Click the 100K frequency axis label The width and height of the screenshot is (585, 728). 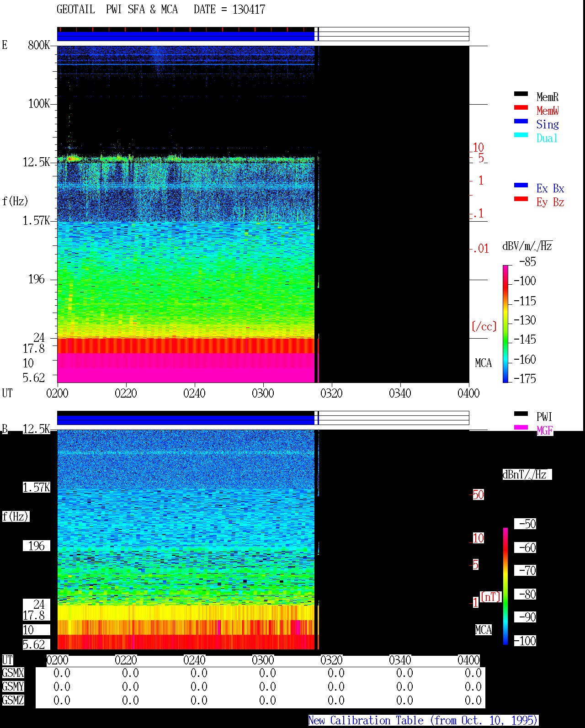pyautogui.click(x=39, y=103)
